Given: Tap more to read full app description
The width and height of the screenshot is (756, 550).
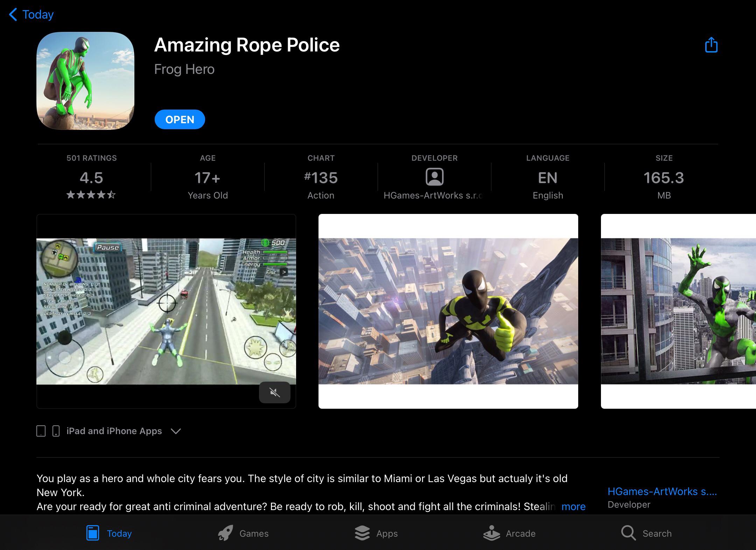Looking at the screenshot, I should [x=573, y=507].
